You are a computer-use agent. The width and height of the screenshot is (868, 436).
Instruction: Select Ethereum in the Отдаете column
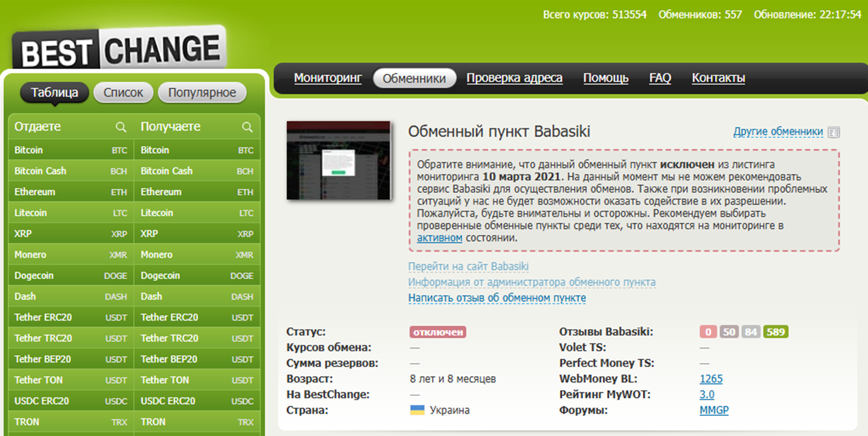tap(71, 192)
